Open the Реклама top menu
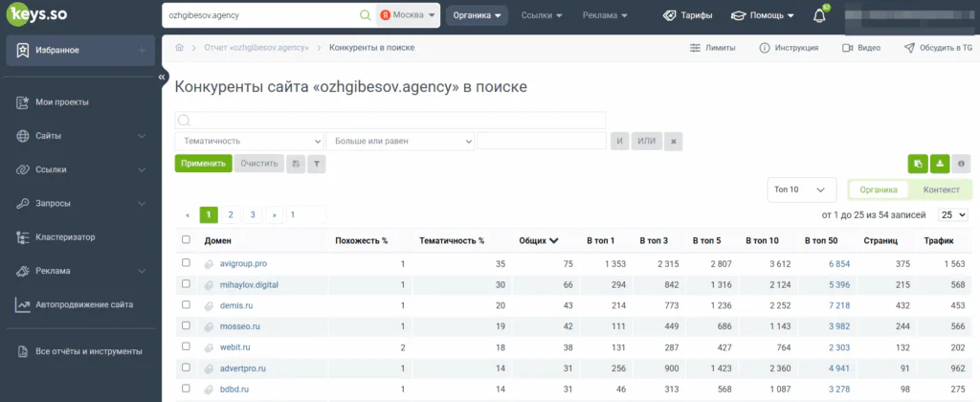Image resolution: width=980 pixels, height=402 pixels. tap(605, 15)
